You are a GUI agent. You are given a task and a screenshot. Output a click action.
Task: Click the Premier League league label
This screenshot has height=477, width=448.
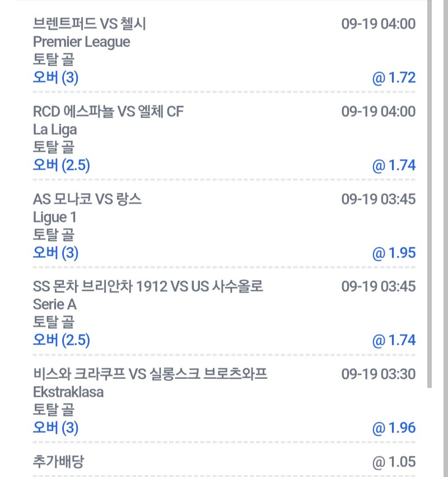(x=81, y=42)
